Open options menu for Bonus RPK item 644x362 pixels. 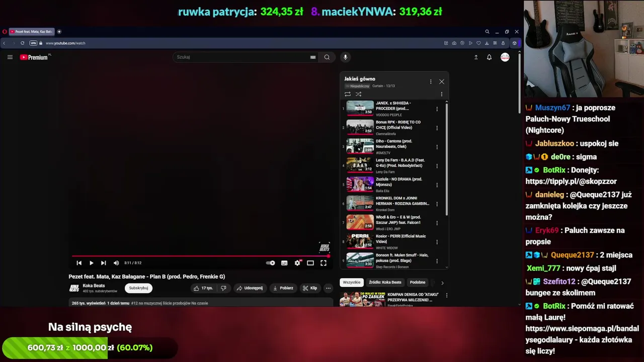(x=437, y=128)
